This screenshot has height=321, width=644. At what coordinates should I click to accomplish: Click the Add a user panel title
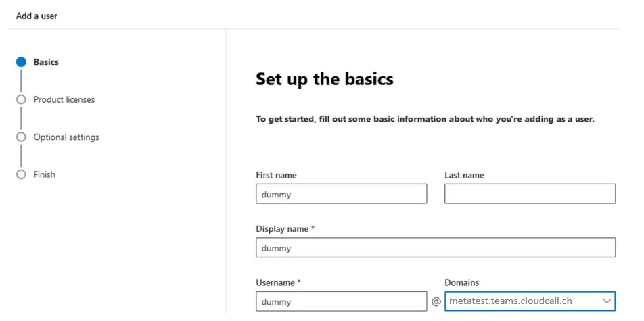(x=37, y=16)
